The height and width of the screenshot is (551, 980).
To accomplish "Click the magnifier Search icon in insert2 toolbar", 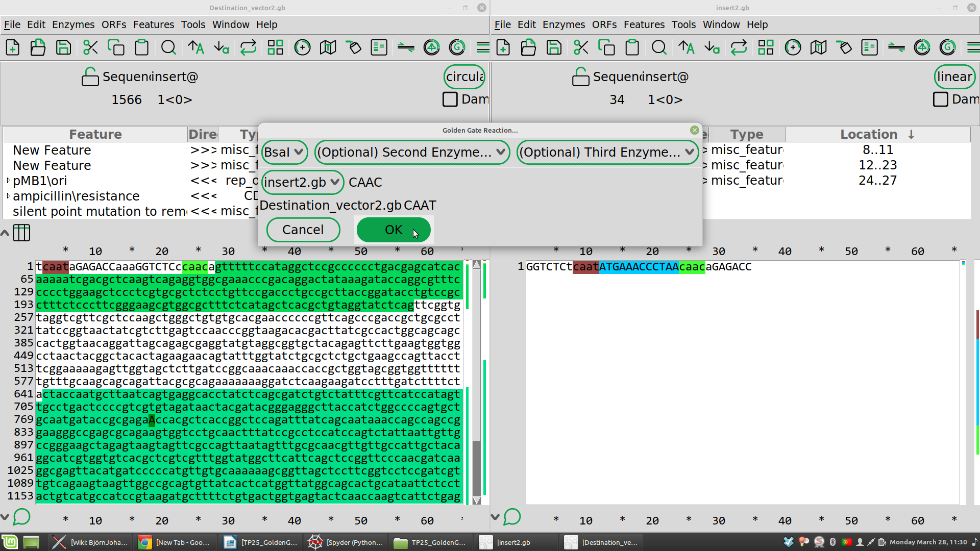I will (659, 47).
